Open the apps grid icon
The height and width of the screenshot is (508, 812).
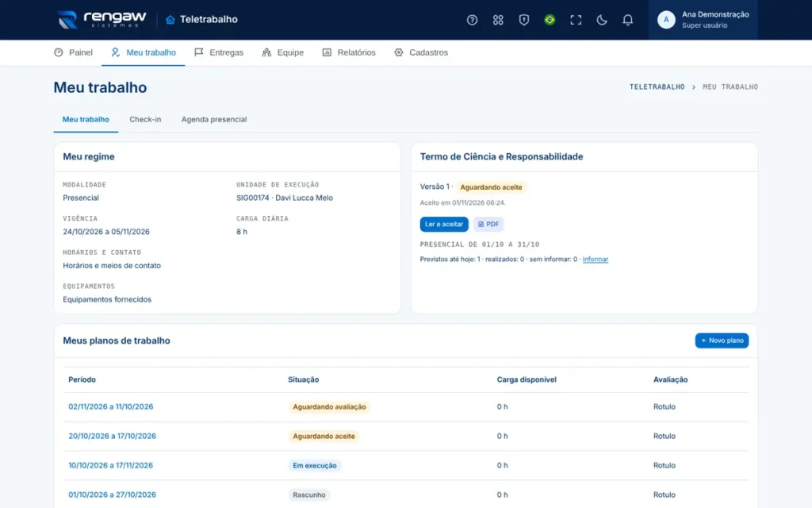498,20
